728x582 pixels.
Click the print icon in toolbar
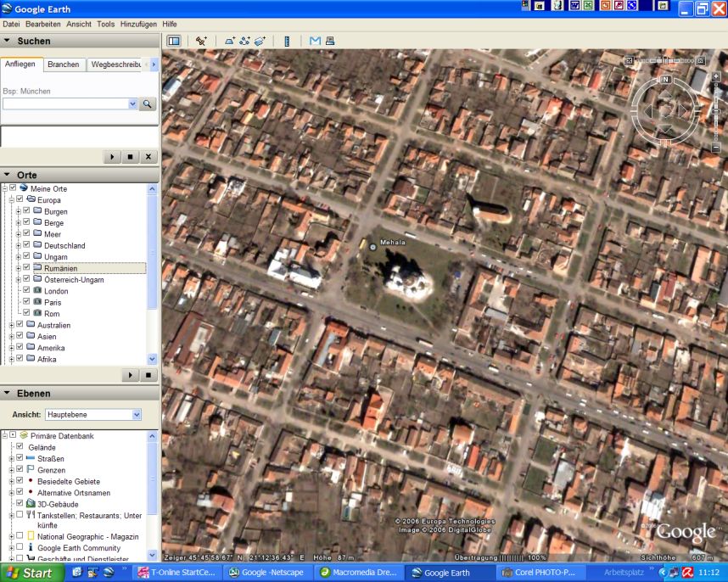click(330, 41)
